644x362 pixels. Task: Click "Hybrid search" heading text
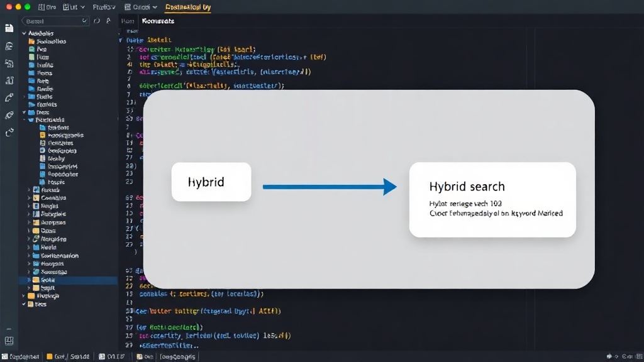click(467, 186)
